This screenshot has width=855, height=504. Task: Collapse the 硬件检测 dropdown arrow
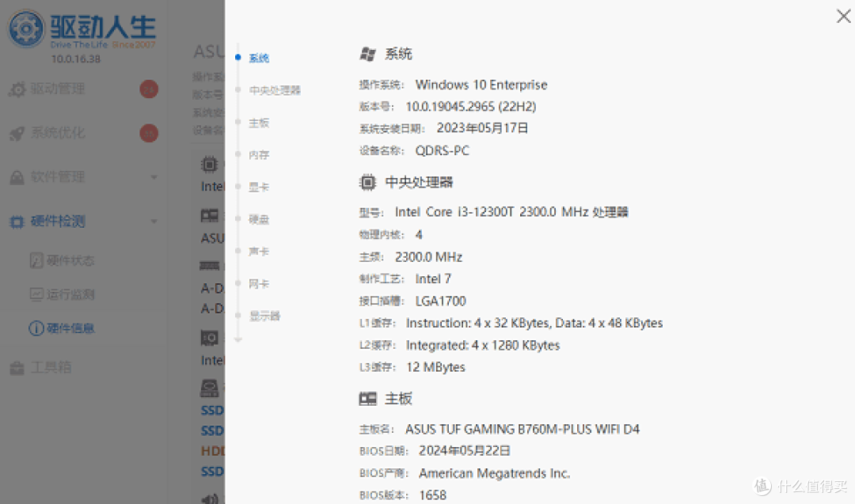pos(154,222)
